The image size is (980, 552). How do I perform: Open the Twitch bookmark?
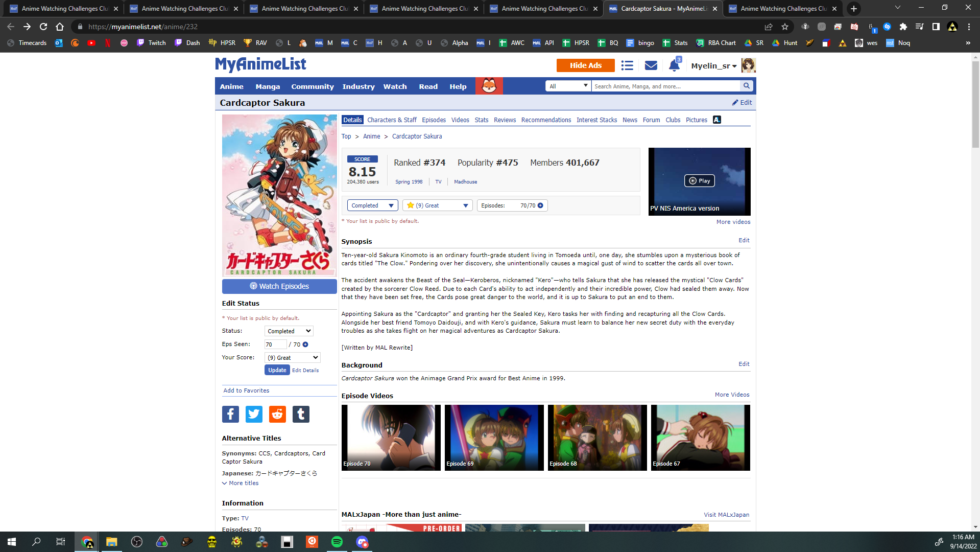151,43
